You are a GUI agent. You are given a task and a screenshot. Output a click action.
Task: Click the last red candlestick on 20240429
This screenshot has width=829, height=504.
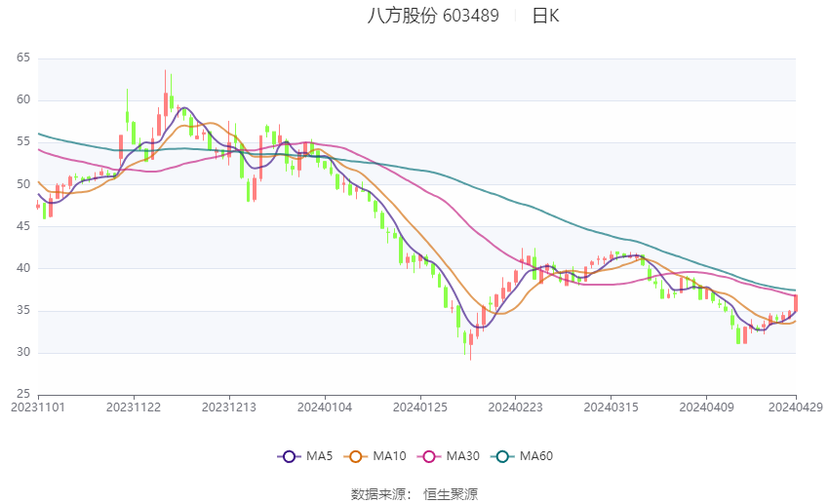(x=795, y=303)
